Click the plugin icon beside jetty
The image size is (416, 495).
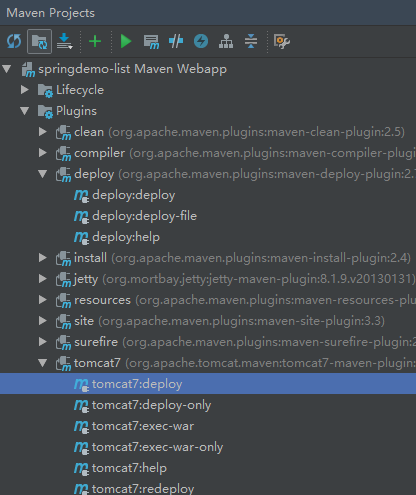coord(63,280)
